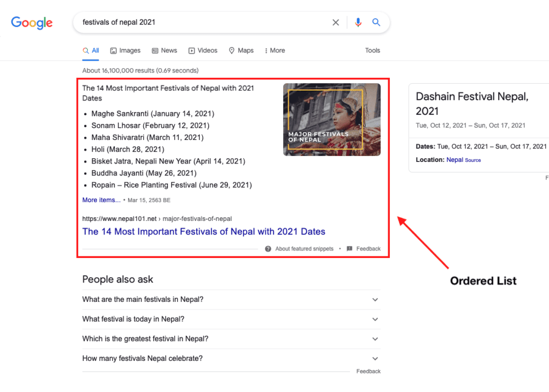Open the Major Festivals of Nepal thumbnail
549x392 pixels.
(331, 120)
